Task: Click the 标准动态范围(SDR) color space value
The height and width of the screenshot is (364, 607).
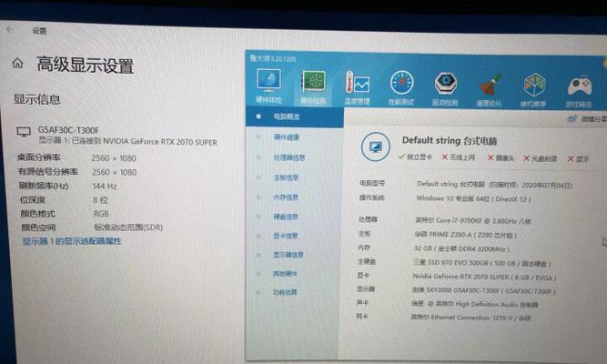Action: 128,227
